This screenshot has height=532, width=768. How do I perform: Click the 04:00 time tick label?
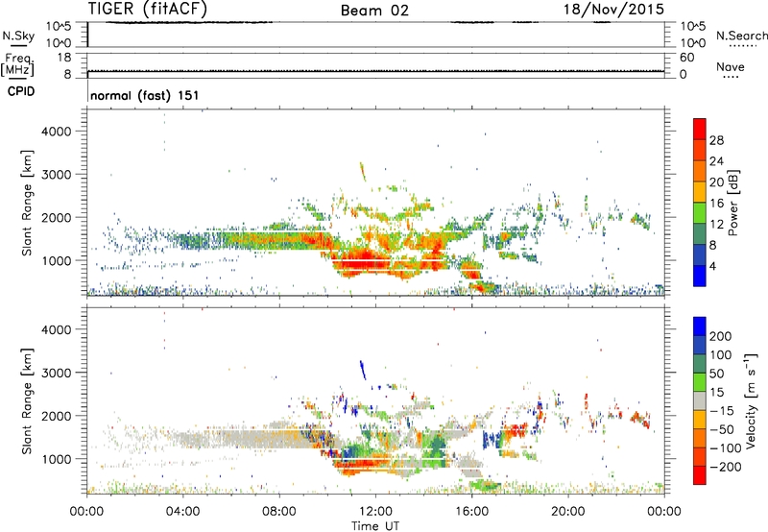tap(183, 512)
